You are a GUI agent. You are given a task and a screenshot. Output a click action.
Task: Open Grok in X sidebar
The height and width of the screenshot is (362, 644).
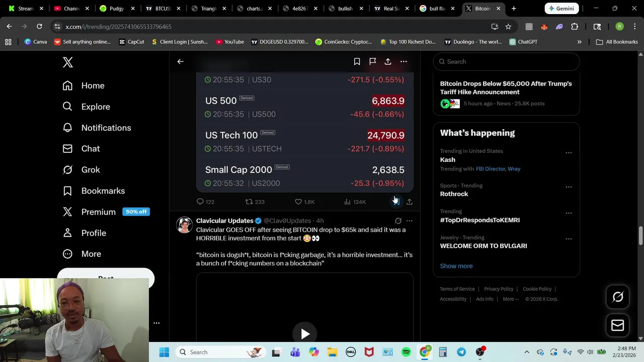(x=81, y=170)
